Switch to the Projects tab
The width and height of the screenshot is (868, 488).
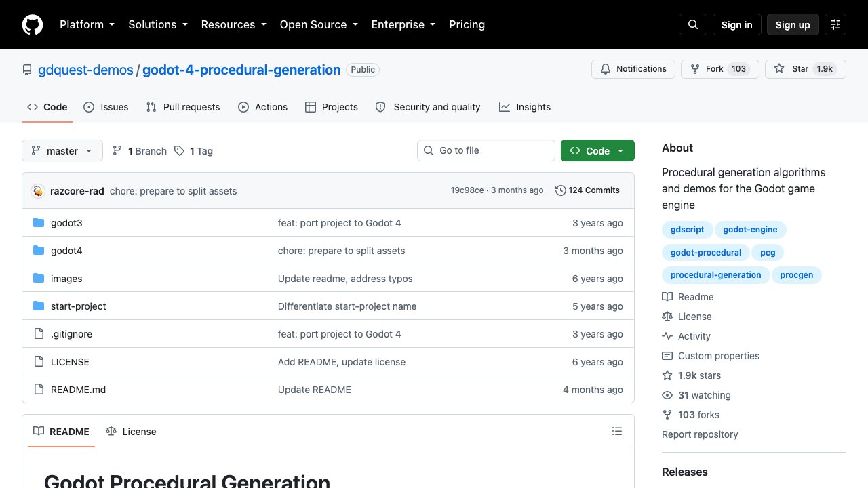point(332,107)
